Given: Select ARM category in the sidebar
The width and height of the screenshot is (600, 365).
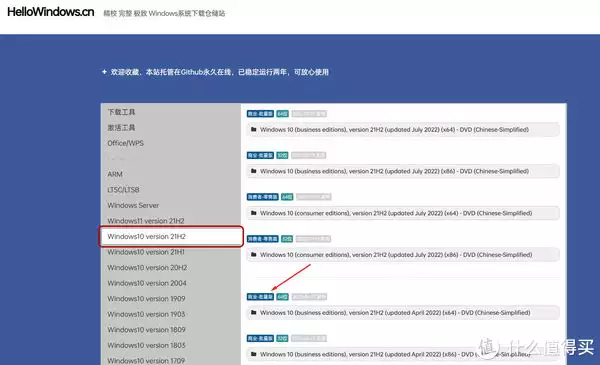Looking at the screenshot, I should [x=115, y=174].
